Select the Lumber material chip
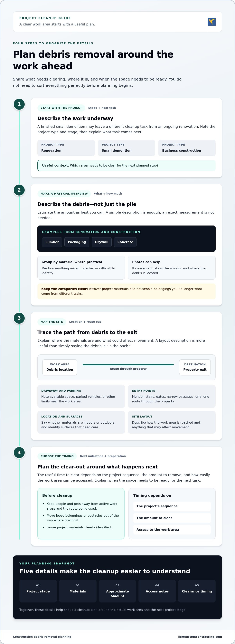This screenshot has width=235, height=644. [x=52, y=242]
